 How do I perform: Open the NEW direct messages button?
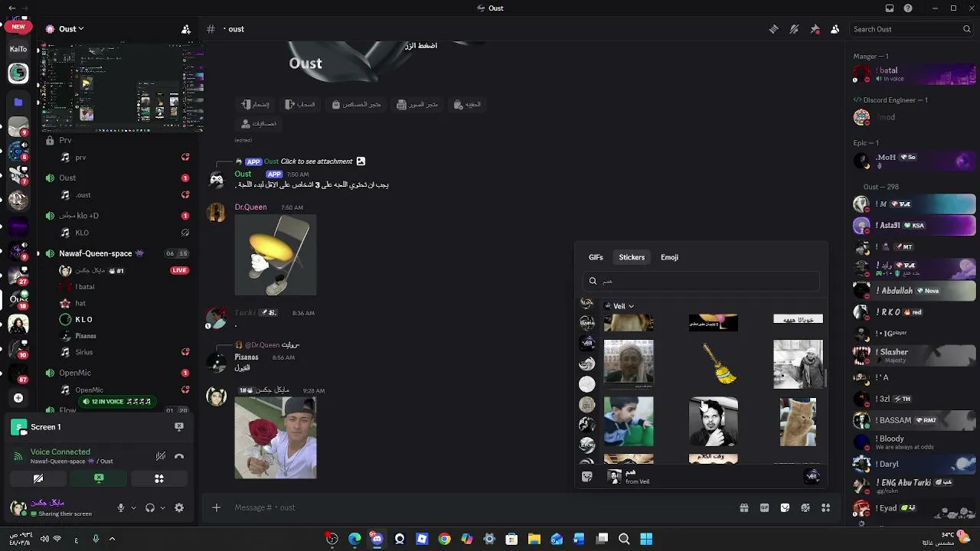[18, 27]
